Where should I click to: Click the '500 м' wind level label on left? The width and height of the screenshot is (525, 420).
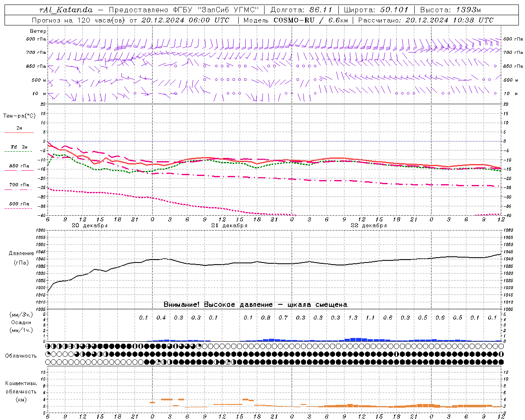pos(39,80)
